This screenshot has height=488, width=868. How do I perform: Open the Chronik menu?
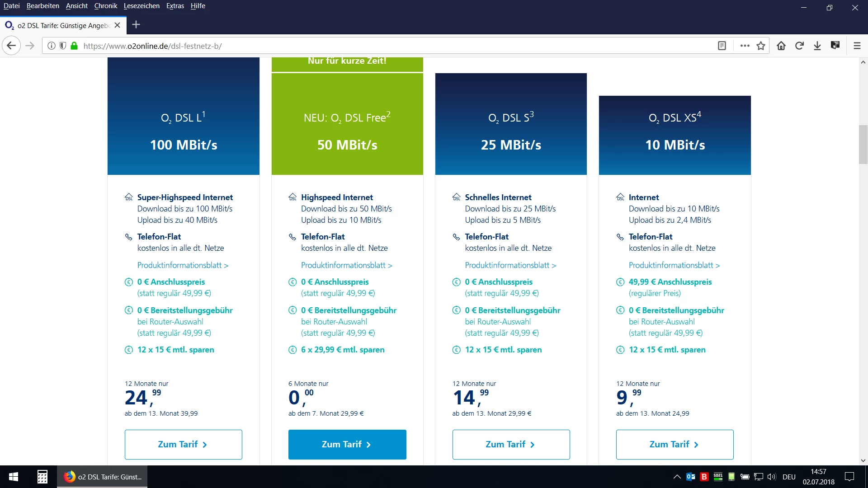[x=105, y=6]
